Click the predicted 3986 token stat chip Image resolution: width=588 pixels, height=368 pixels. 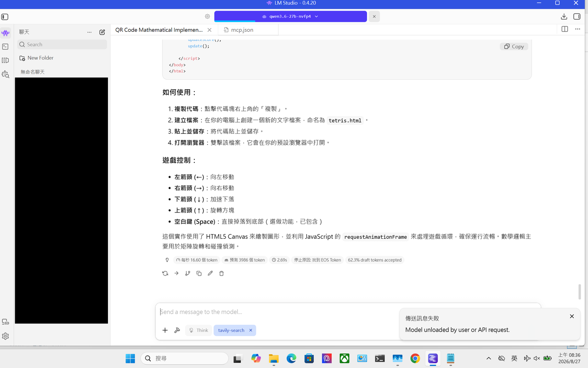pyautogui.click(x=244, y=260)
